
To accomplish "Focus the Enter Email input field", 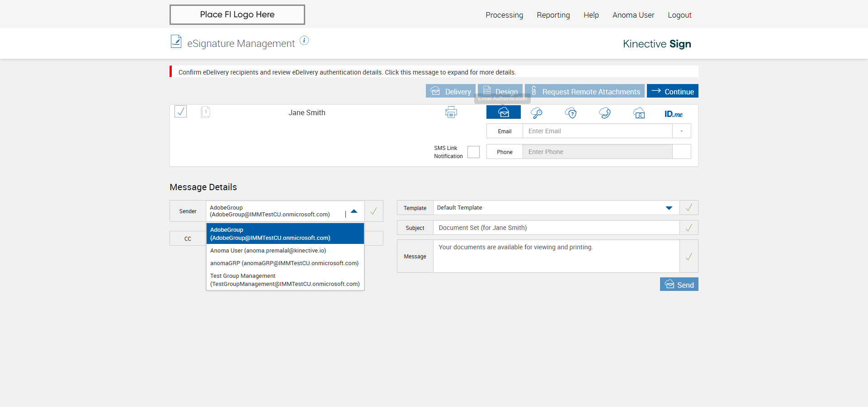I will 597,131.
